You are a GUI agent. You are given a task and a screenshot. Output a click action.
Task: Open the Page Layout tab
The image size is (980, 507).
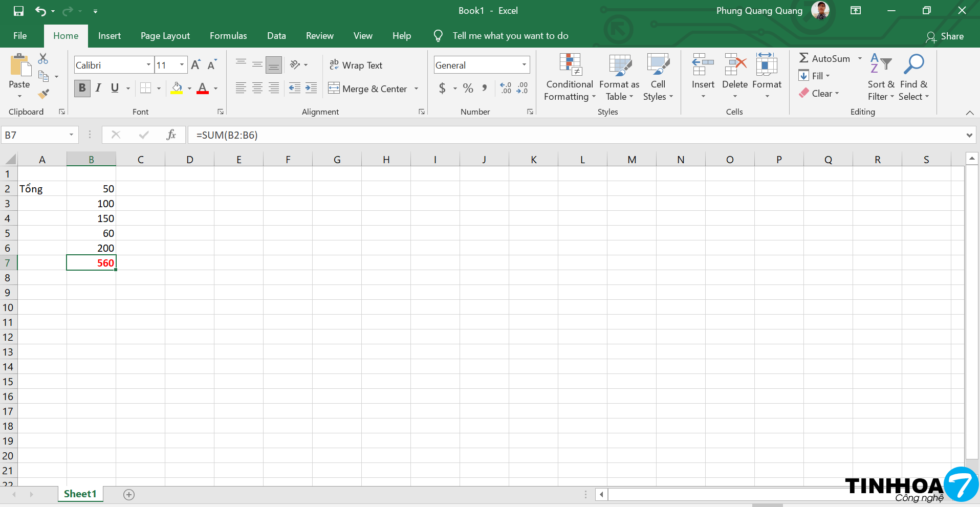[x=165, y=36]
